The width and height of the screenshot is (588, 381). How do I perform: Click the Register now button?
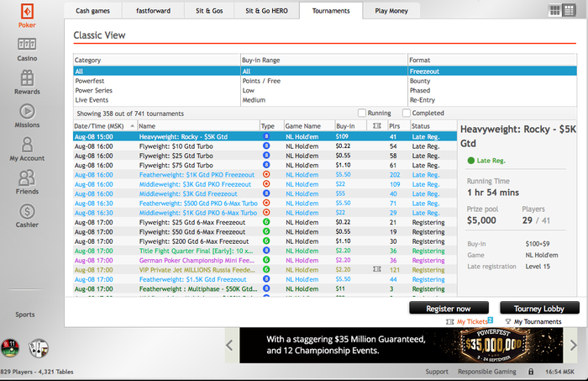[449, 308]
